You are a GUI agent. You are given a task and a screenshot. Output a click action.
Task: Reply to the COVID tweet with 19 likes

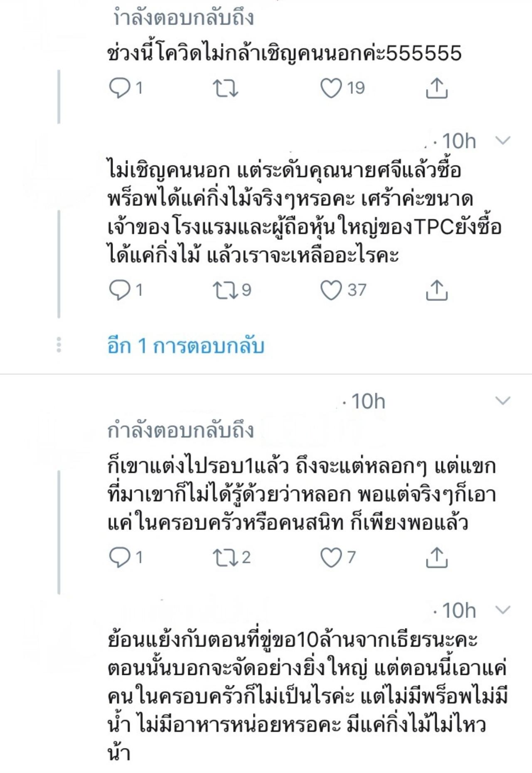120,88
